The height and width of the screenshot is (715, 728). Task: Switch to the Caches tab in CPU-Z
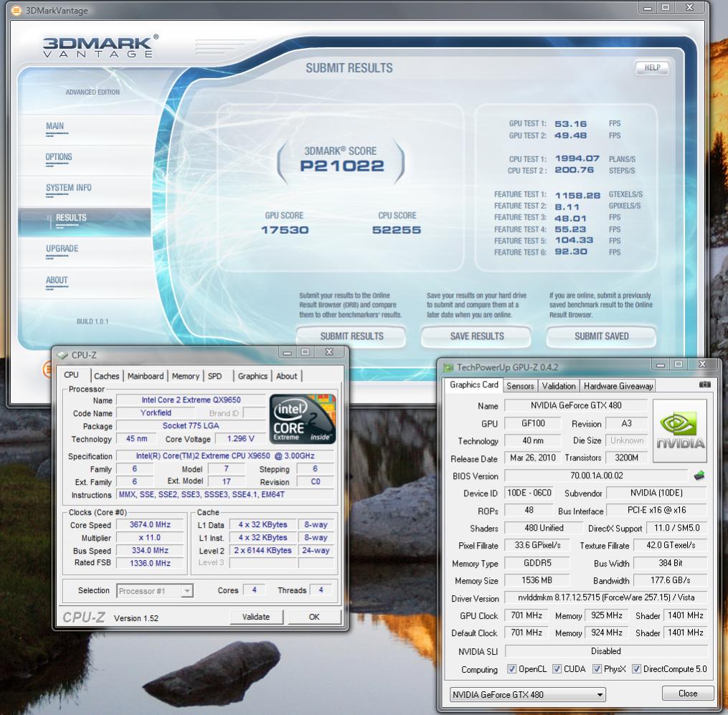coord(106,376)
